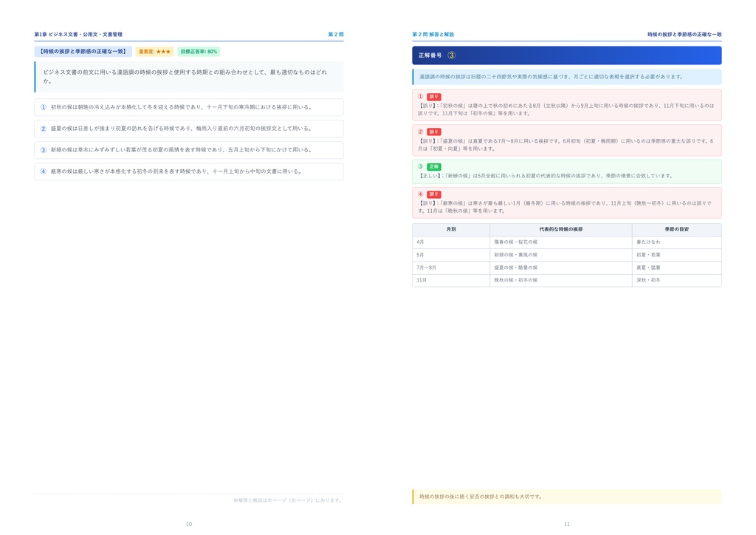This screenshot has width=756, height=535.
Task: Click the blue summary note about 二十四節気
Action: pyautogui.click(x=567, y=77)
